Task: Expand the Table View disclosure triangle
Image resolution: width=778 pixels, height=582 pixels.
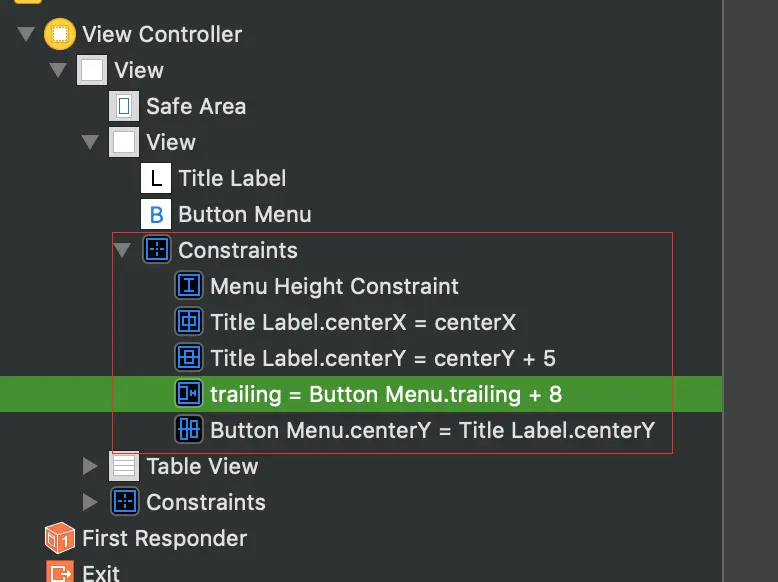Action: coord(90,466)
